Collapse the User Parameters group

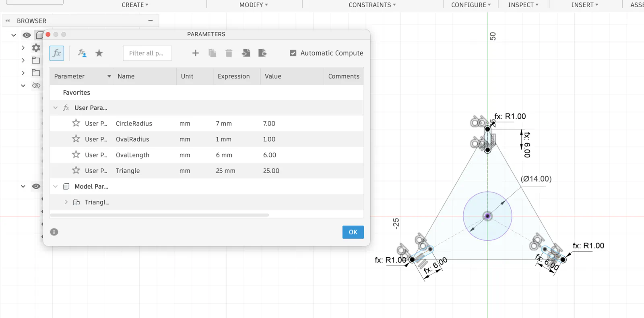click(56, 108)
